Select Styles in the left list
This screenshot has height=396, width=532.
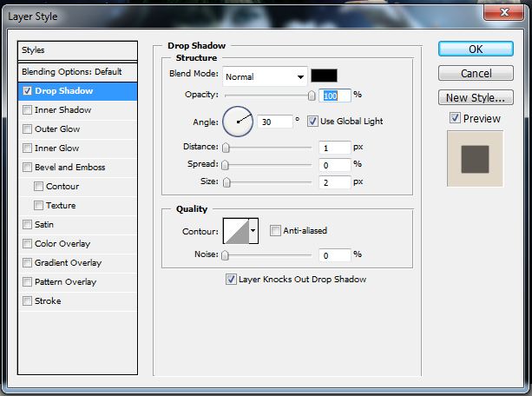(x=78, y=50)
